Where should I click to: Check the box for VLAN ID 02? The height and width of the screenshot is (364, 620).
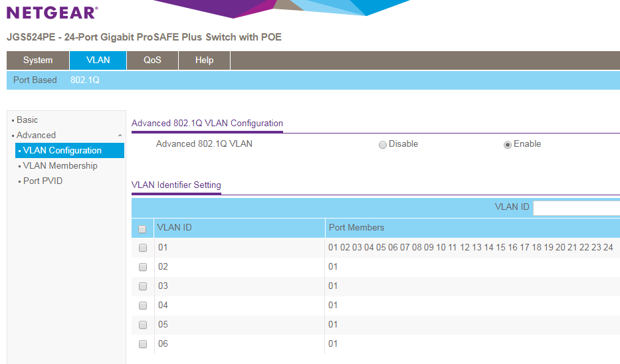(x=143, y=267)
